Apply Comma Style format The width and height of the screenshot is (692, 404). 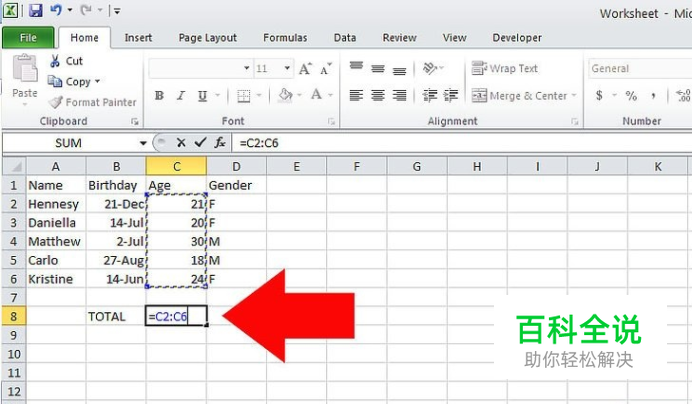tap(653, 95)
